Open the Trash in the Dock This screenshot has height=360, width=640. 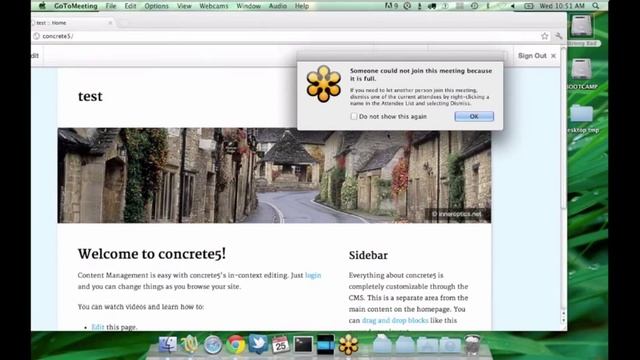472,345
